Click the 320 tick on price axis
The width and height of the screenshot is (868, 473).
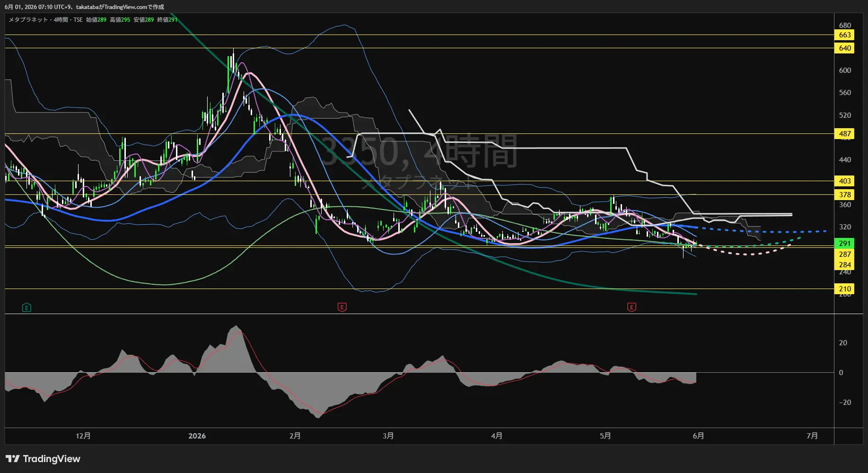coord(845,227)
